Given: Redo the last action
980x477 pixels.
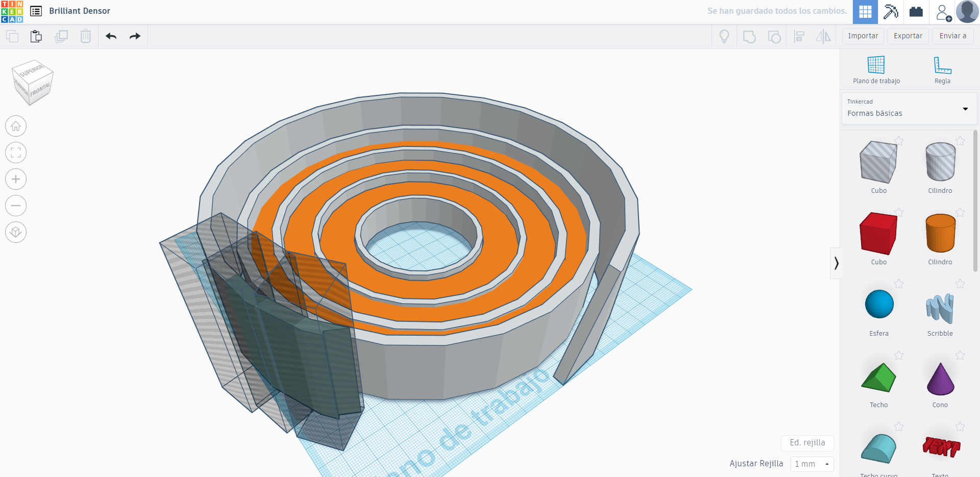Looking at the screenshot, I should coord(135,36).
